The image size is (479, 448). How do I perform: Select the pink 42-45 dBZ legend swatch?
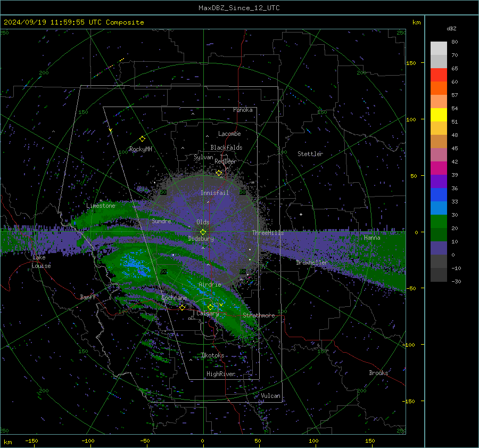tap(439, 155)
